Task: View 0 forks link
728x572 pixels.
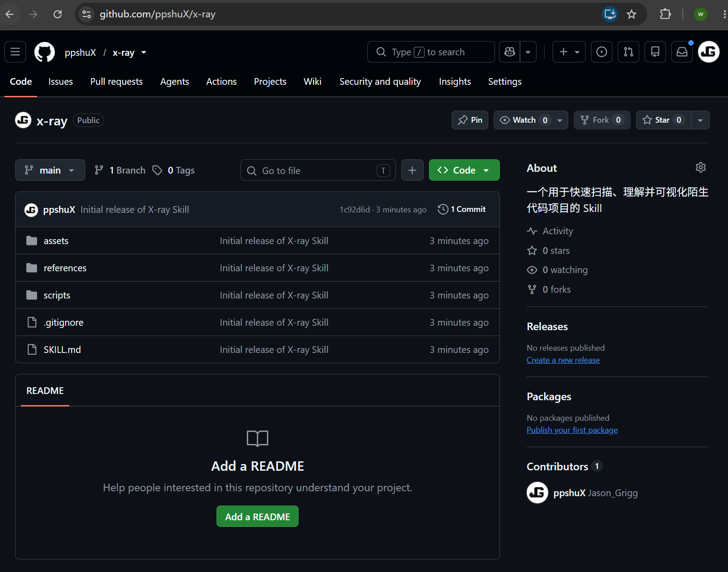Action: click(549, 290)
